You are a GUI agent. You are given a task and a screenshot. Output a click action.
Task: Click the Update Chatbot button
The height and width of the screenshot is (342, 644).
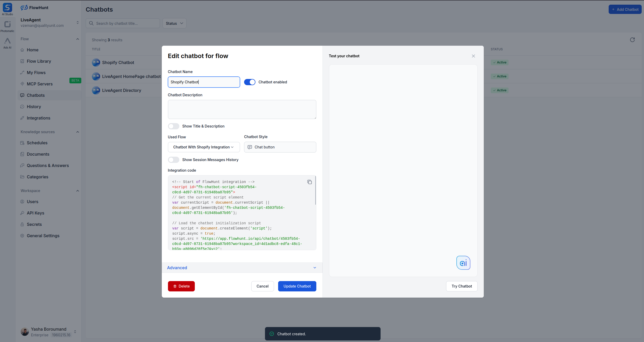click(x=297, y=286)
